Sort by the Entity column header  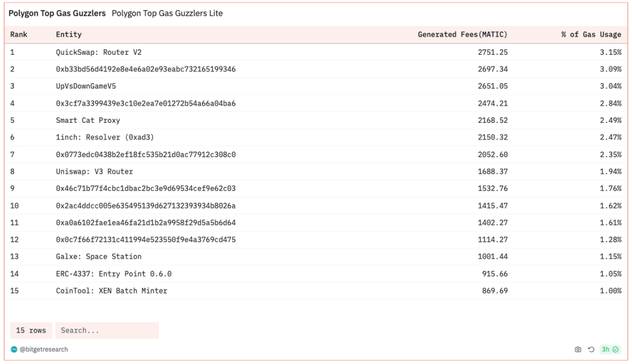tap(69, 35)
